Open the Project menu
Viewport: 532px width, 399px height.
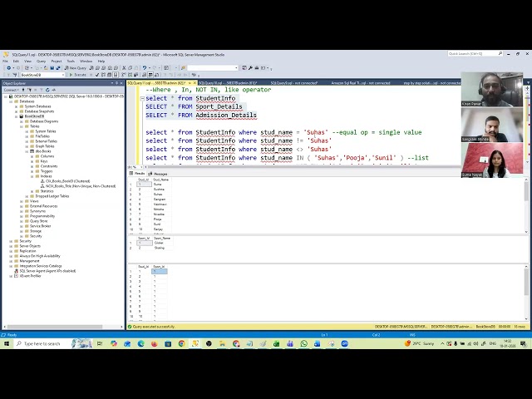(x=57, y=61)
